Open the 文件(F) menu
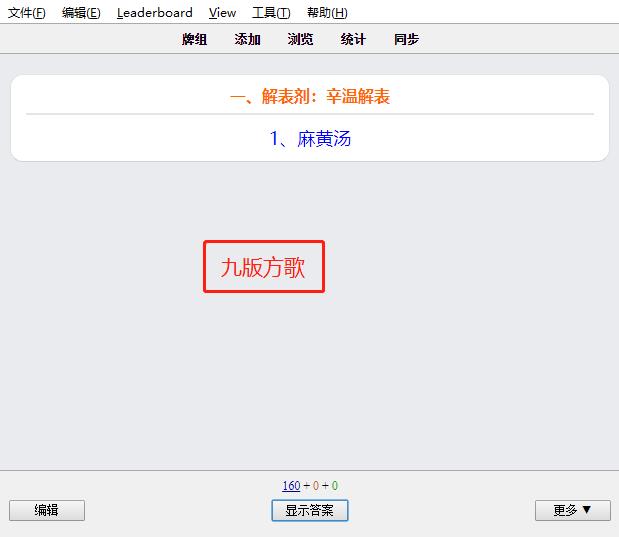Viewport: 619px width, 537px height. pos(27,13)
